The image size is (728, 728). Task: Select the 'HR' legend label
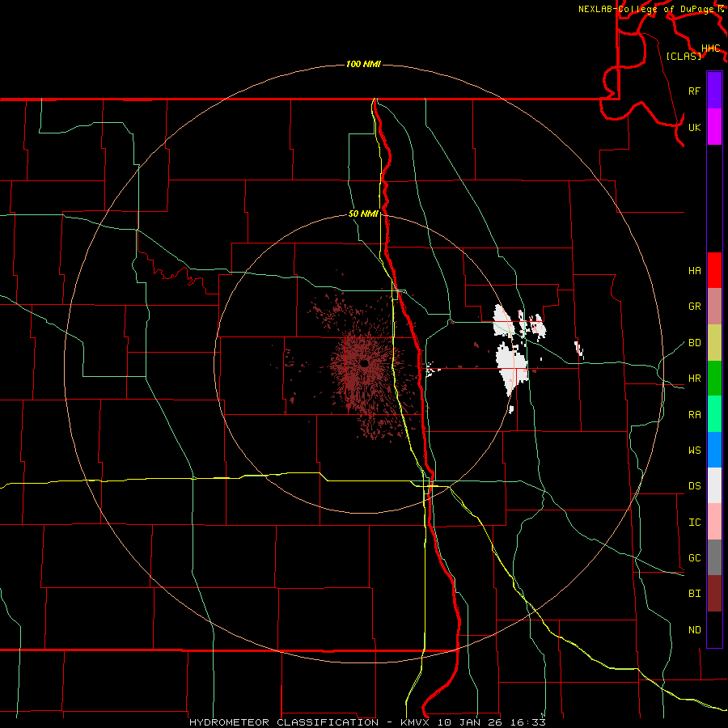click(x=694, y=379)
